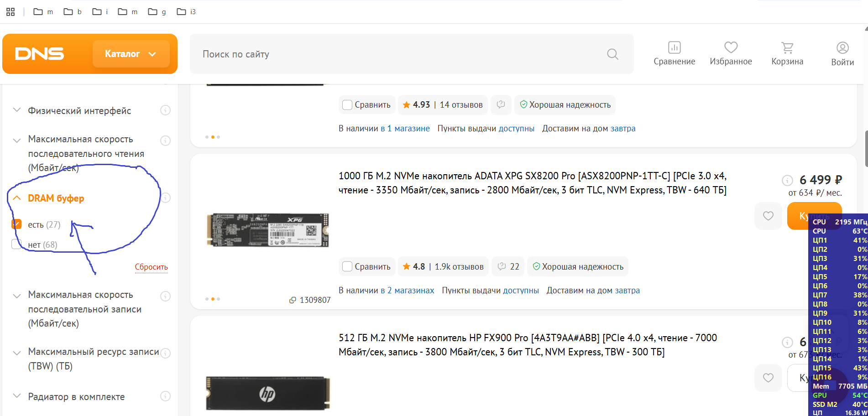Open Сравнение comparison page
Screen dimensions: 868x416
click(x=674, y=54)
